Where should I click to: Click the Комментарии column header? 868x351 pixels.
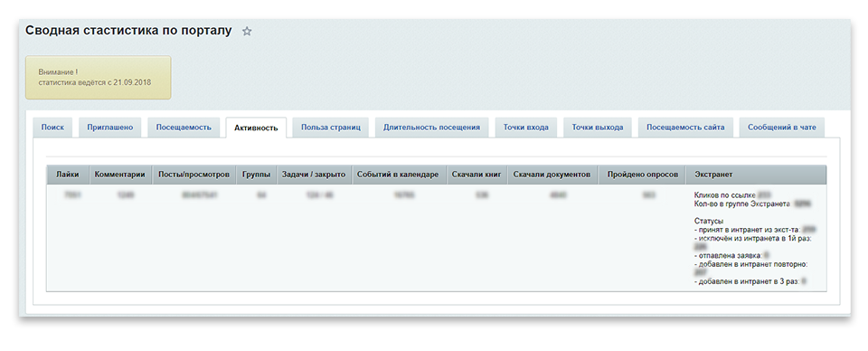tap(120, 175)
